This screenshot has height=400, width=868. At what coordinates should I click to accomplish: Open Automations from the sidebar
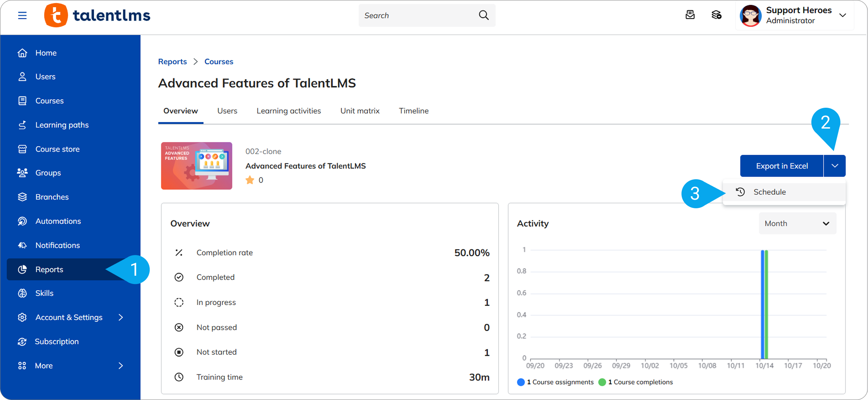[x=58, y=221]
